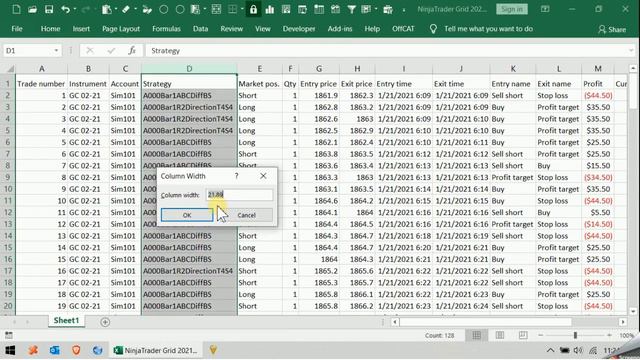Switch to Page Break Preview icon
This screenshot has height=360, width=640.
tap(523, 335)
